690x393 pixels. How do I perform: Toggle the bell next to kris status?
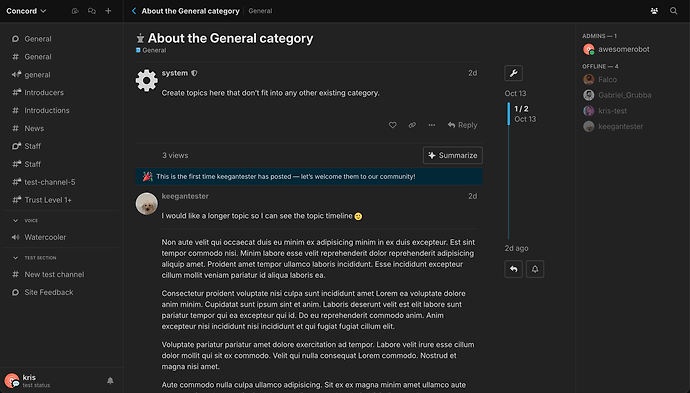(x=110, y=381)
